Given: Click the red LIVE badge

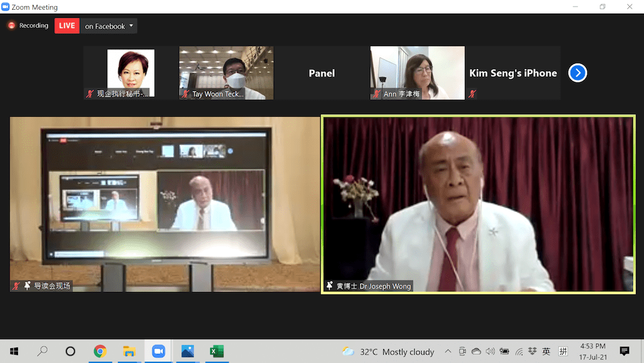Looking at the screenshot, I should 67,26.
